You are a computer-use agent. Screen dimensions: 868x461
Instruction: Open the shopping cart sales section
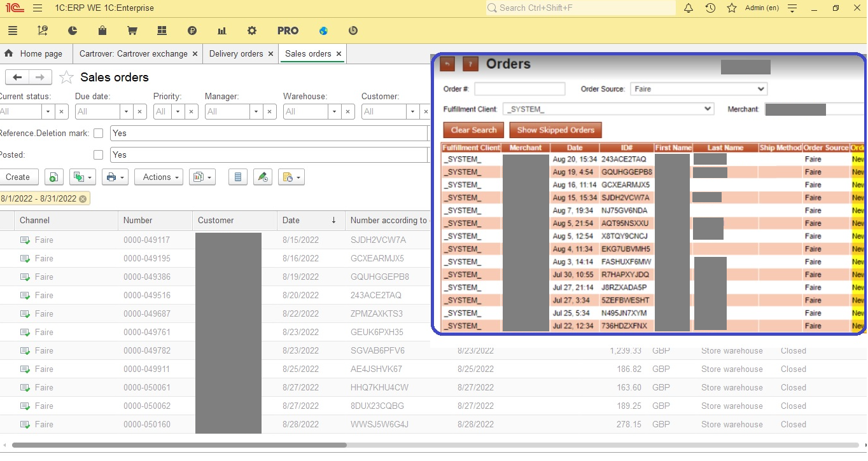[132, 31]
